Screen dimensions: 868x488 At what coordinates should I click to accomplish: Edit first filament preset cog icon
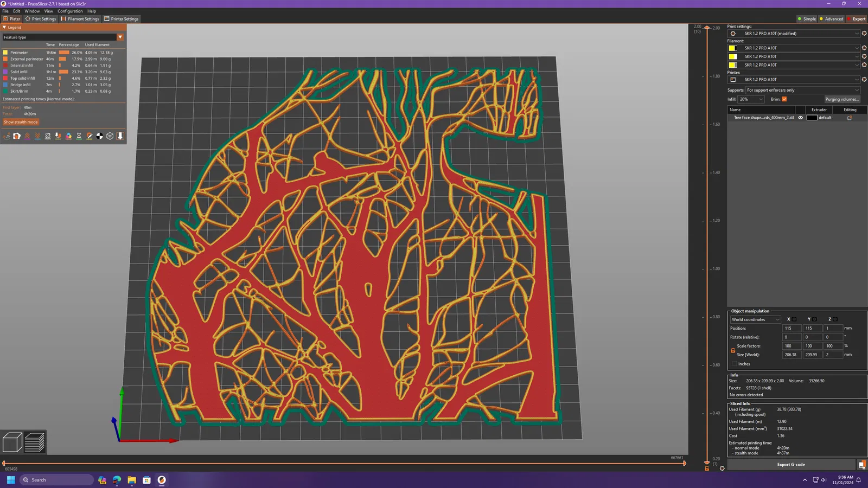(x=864, y=48)
